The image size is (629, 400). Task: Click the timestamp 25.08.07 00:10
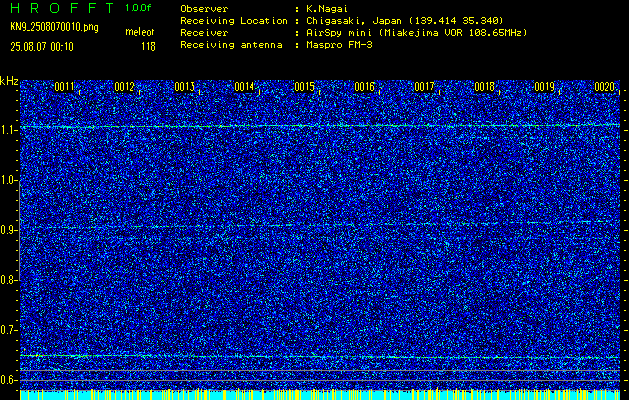tap(42, 47)
